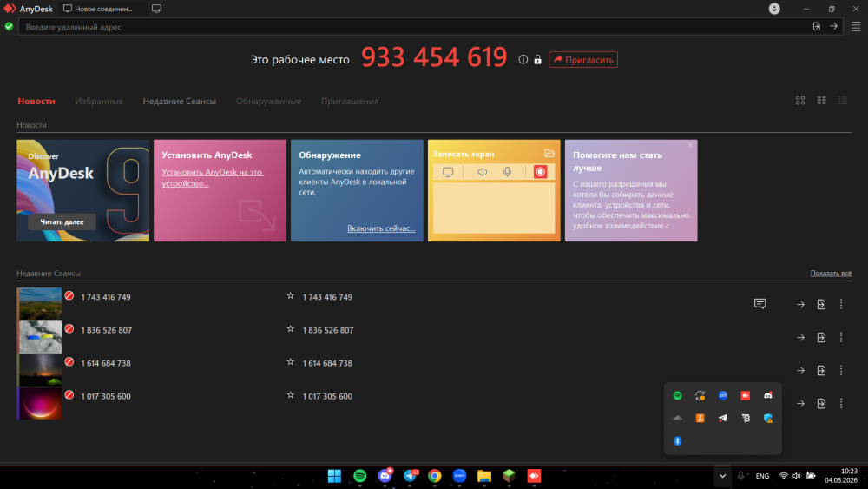
Task: Collapse hidden tray icons chevron
Action: click(722, 476)
